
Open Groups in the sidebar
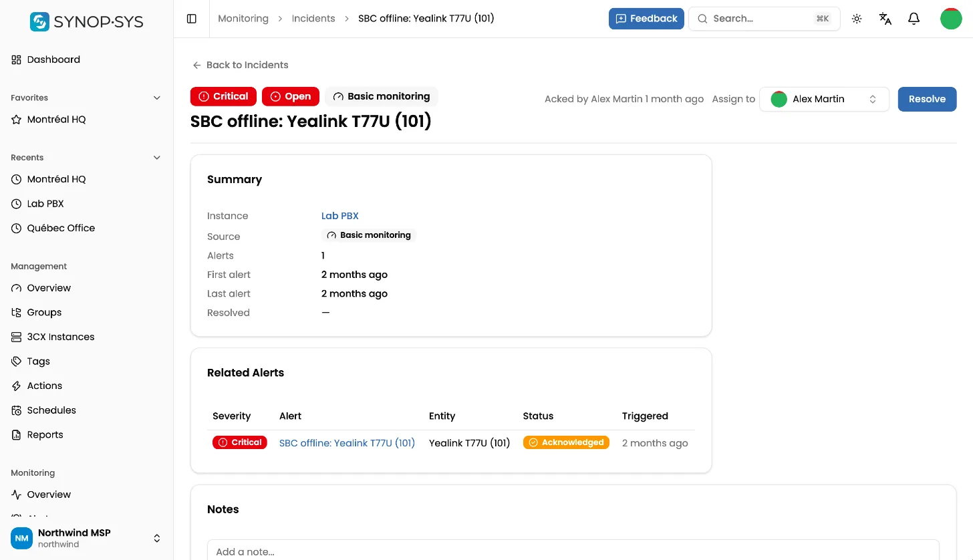[x=44, y=313]
